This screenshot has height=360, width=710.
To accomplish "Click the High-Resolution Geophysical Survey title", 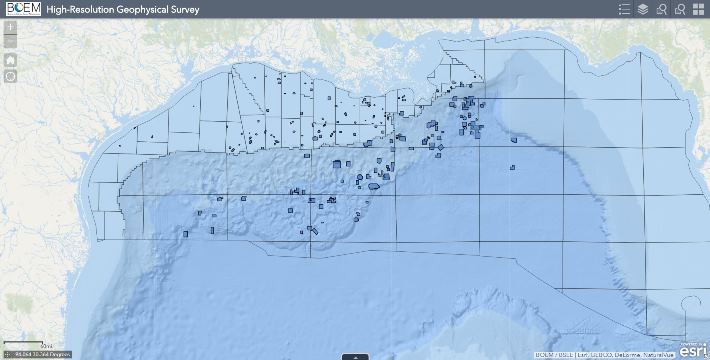I will (x=123, y=10).
